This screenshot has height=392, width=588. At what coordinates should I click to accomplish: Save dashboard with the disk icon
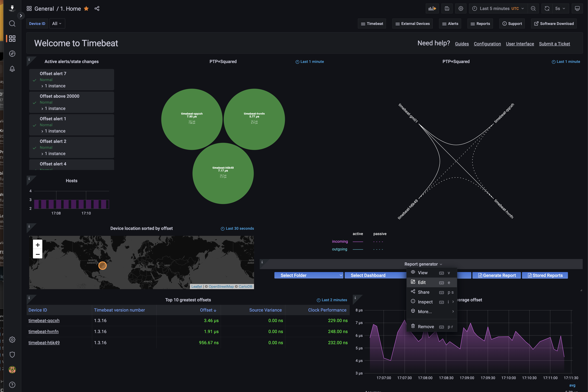coord(447,8)
